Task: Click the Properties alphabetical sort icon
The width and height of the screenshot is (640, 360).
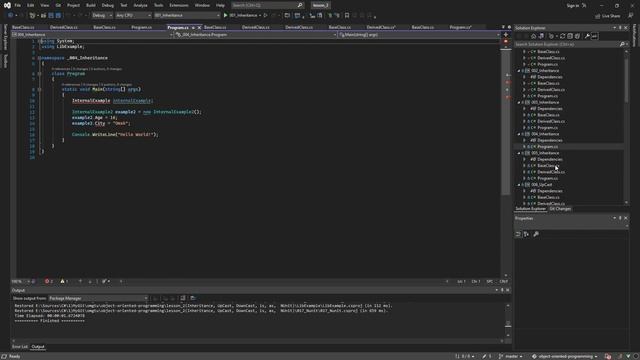Action: tap(526, 234)
